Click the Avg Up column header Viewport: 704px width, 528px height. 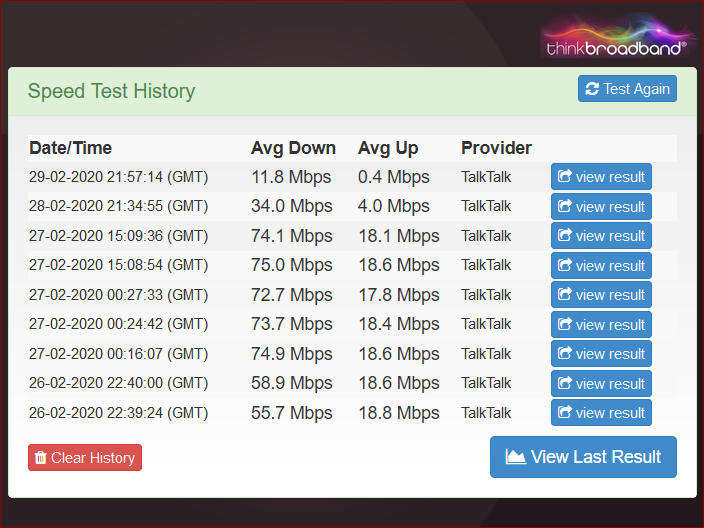click(x=388, y=148)
